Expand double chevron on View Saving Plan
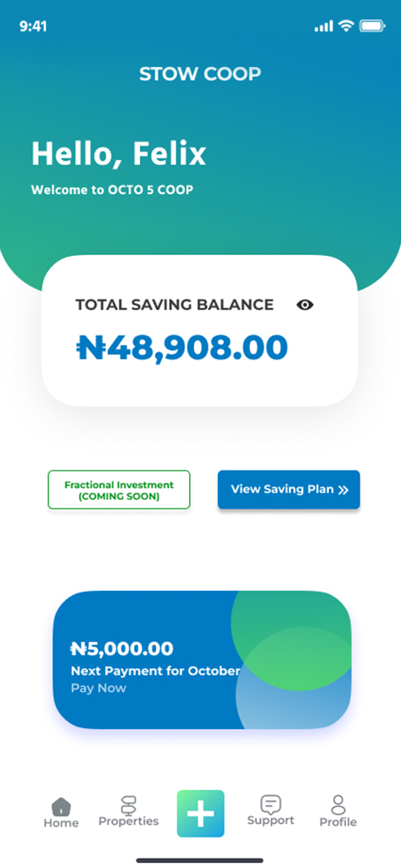 pos(343,490)
